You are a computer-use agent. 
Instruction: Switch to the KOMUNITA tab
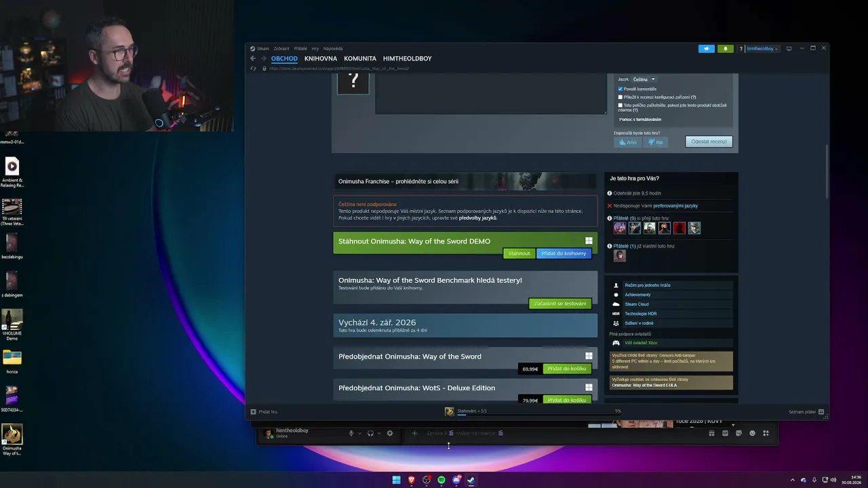tap(360, 58)
